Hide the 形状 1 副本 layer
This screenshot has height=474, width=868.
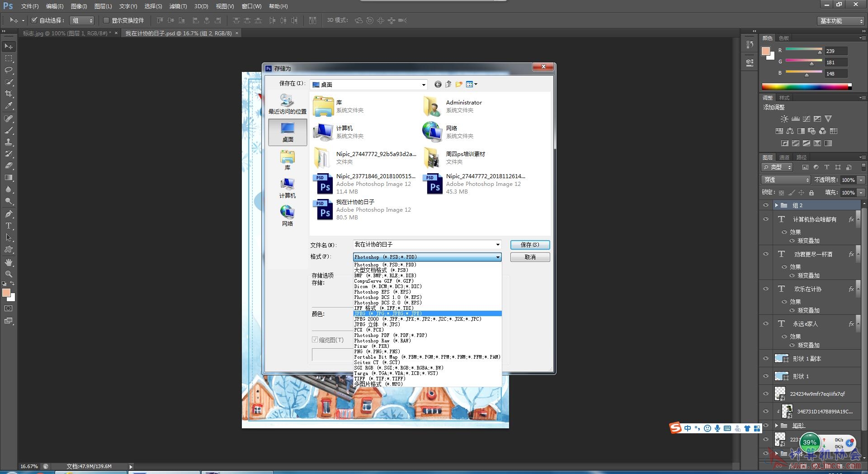click(766, 358)
